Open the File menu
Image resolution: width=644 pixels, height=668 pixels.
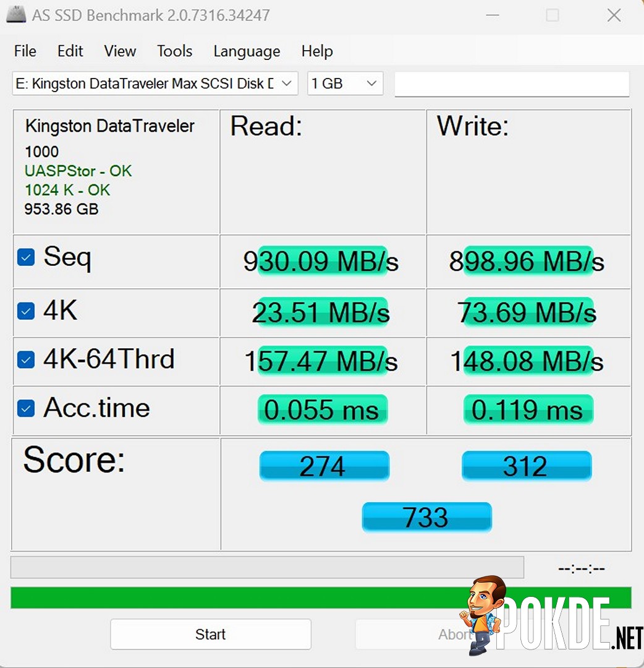tap(25, 51)
